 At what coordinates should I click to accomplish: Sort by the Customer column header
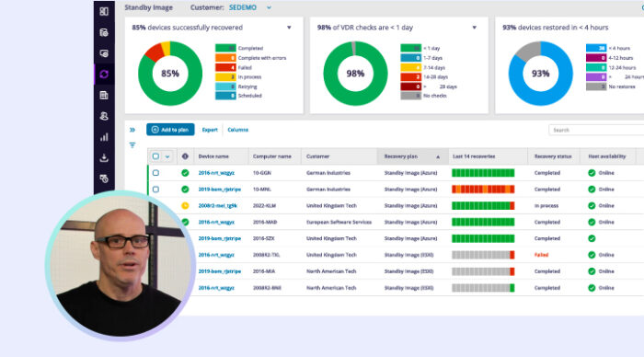318,156
